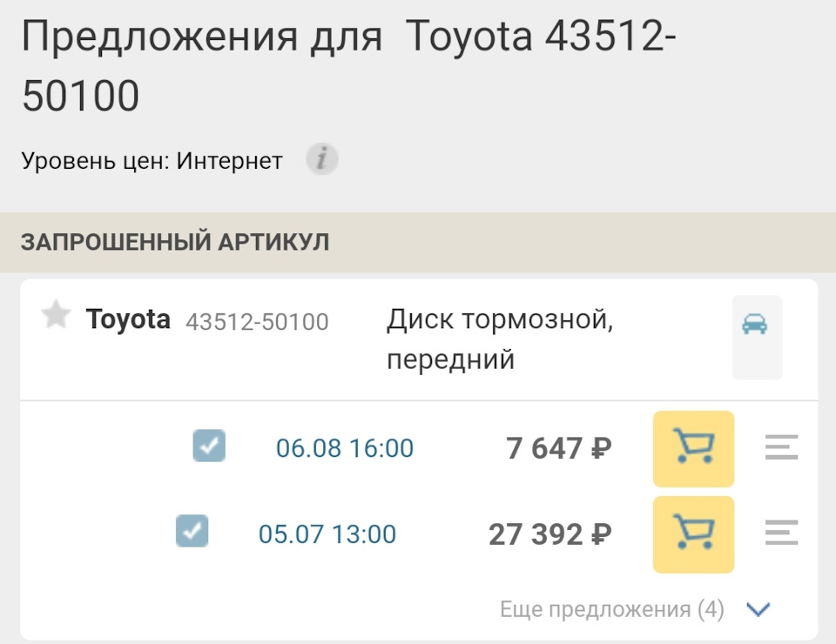Add Toyota part to favorites via star icon
Viewport: 836px width, 644px height.
[55, 316]
